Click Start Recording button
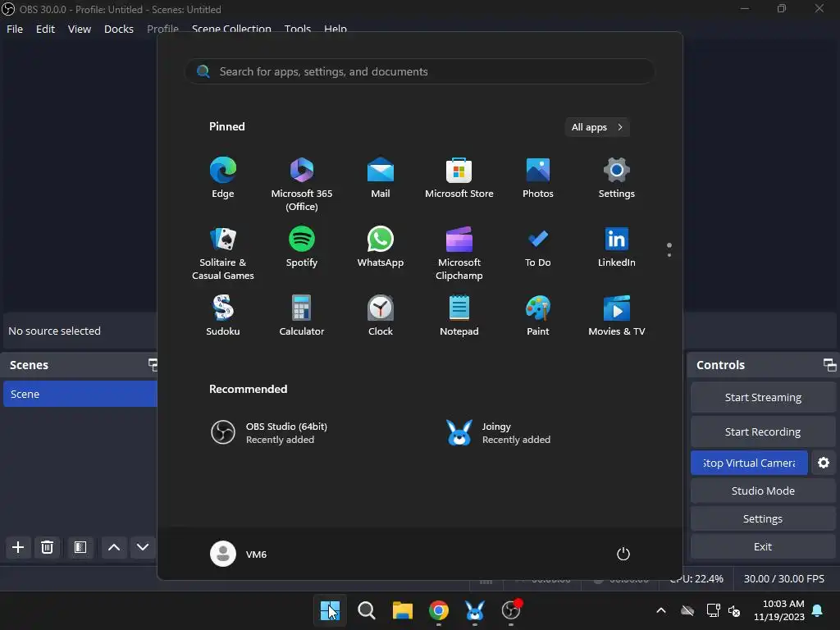840x630 pixels. (x=763, y=431)
